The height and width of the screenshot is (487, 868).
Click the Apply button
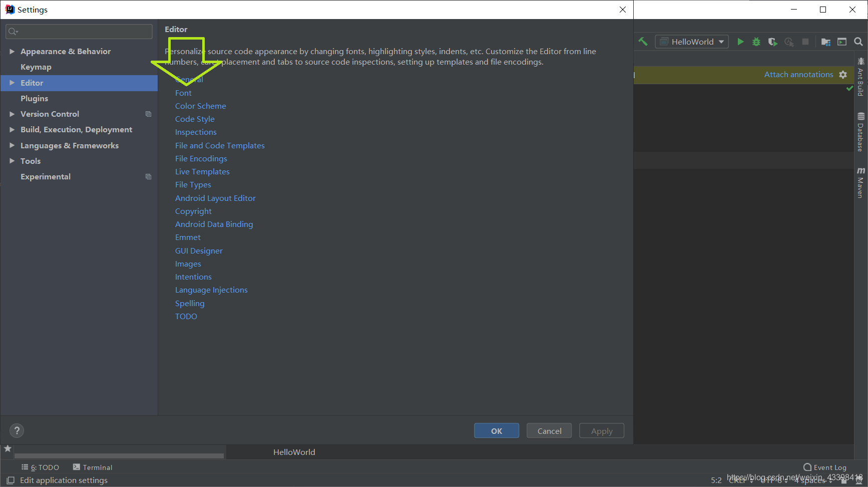point(602,431)
